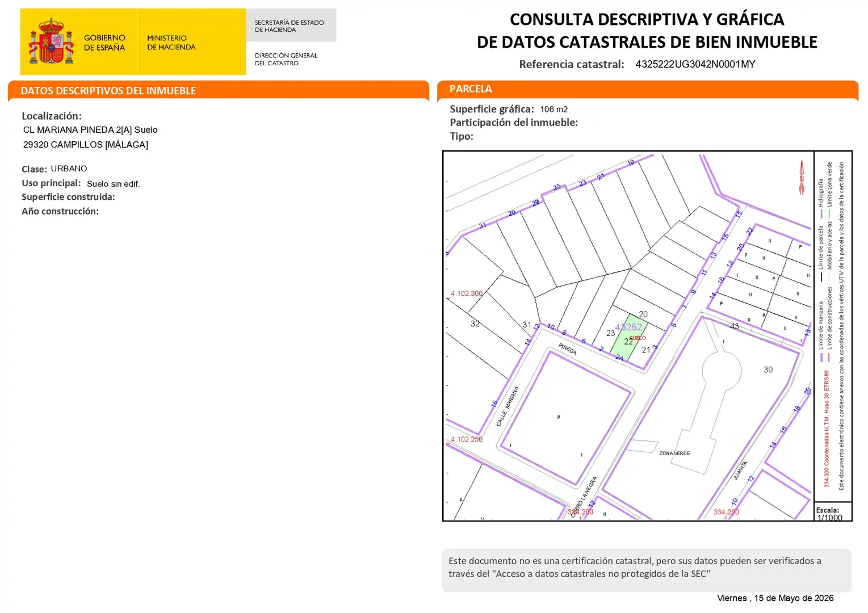Select the area value '106 m2'
The height and width of the screenshot is (613, 868).
(554, 109)
